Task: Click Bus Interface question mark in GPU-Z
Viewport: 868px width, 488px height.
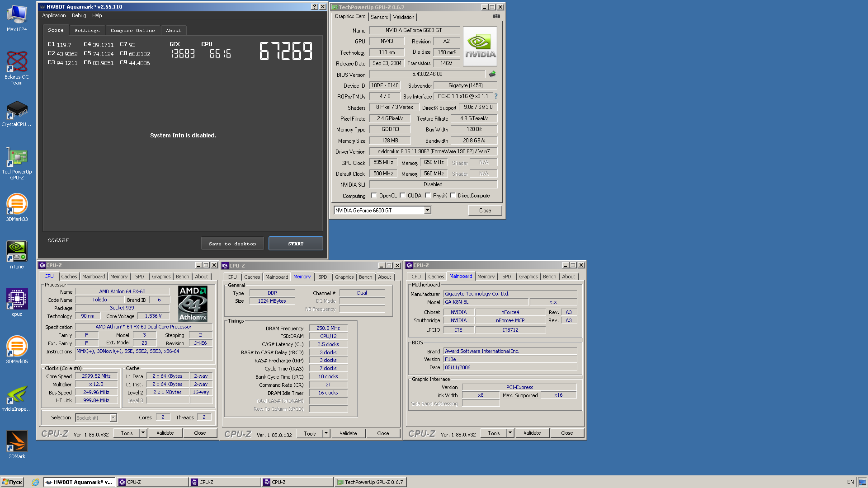Action: click(x=496, y=96)
